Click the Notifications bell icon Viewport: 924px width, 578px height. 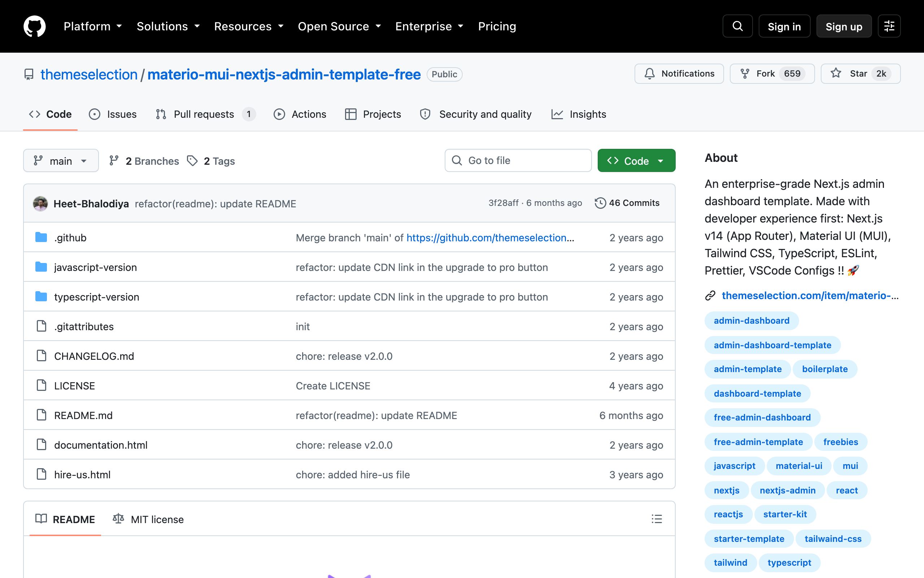[649, 73]
